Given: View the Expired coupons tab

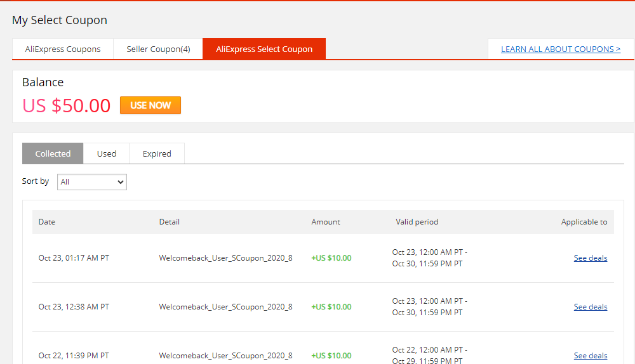Looking at the screenshot, I should pyautogui.click(x=157, y=153).
